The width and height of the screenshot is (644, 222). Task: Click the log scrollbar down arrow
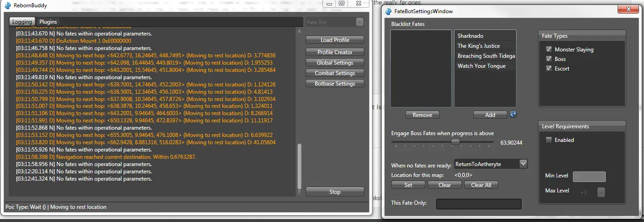(299, 192)
